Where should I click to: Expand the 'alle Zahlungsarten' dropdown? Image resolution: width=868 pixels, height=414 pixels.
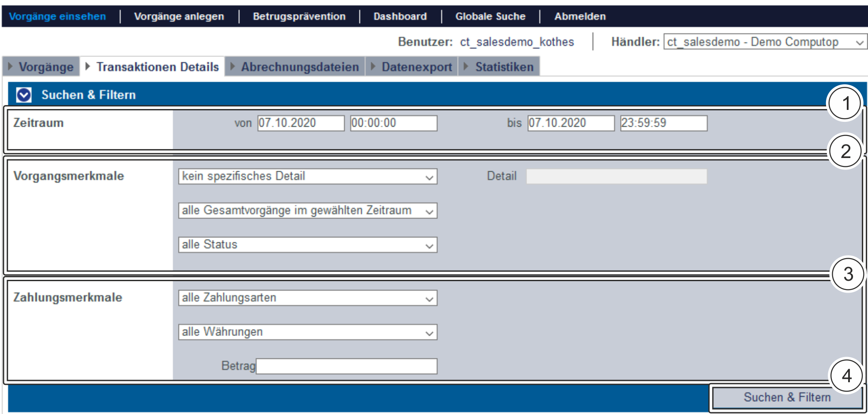[307, 298]
